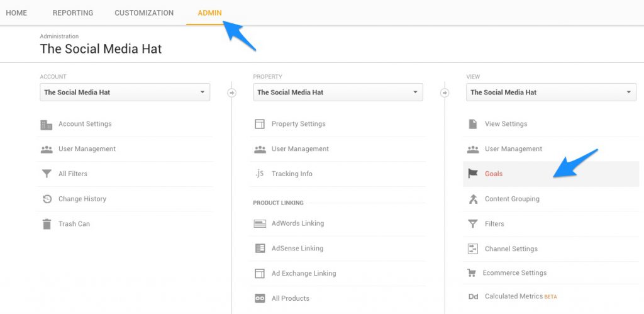Image resolution: width=644 pixels, height=314 pixels.
Task: Open Calculated Metrics beta link
Action: [513, 296]
